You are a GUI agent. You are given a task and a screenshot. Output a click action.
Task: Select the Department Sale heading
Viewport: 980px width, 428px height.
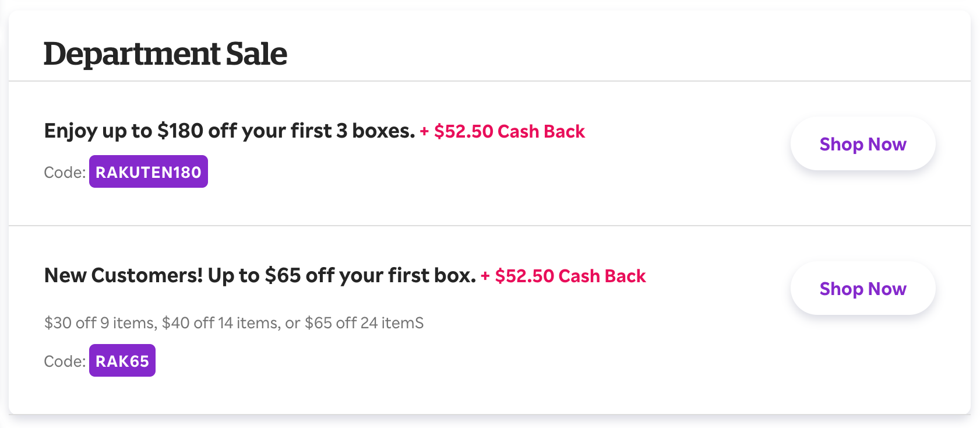(x=165, y=54)
